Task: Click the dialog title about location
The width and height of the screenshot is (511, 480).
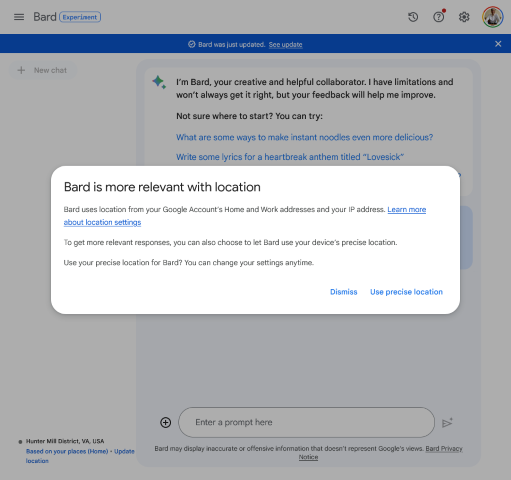Action: point(162,187)
